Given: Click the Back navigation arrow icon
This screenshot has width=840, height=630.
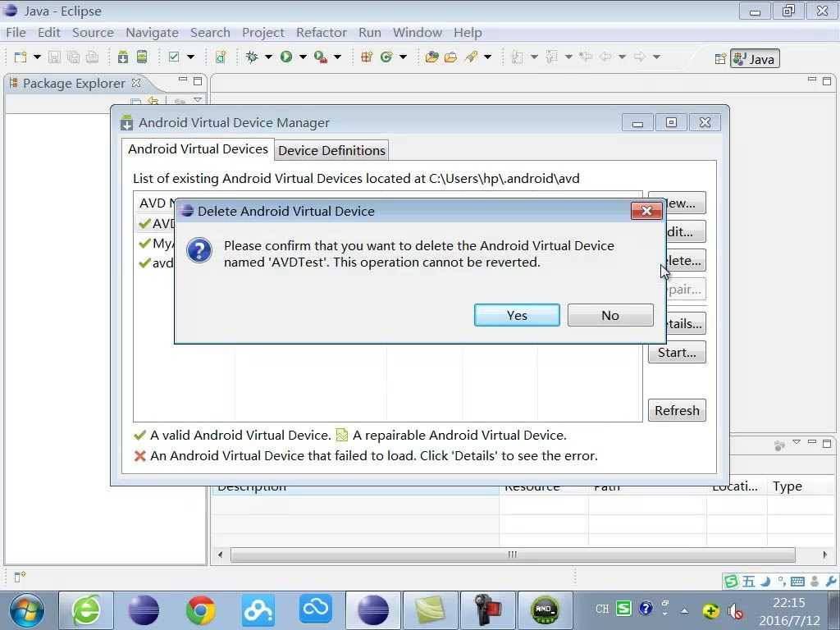Looking at the screenshot, I should (x=605, y=57).
